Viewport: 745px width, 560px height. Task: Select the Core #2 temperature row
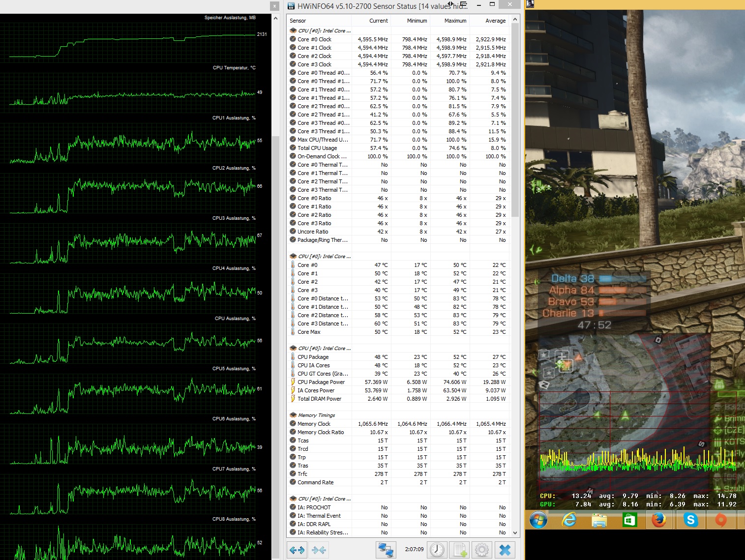[398, 282]
